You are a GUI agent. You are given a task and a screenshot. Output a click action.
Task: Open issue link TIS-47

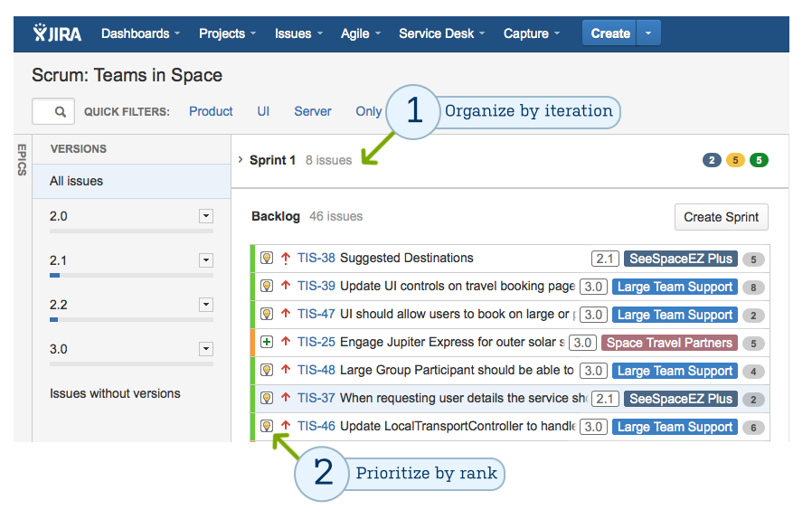[x=316, y=315]
